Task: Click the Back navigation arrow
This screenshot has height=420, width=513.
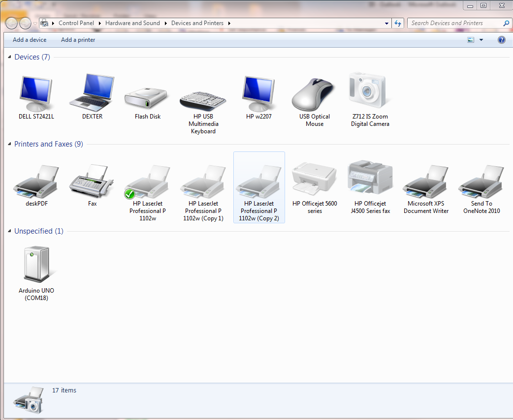Action: click(x=11, y=23)
